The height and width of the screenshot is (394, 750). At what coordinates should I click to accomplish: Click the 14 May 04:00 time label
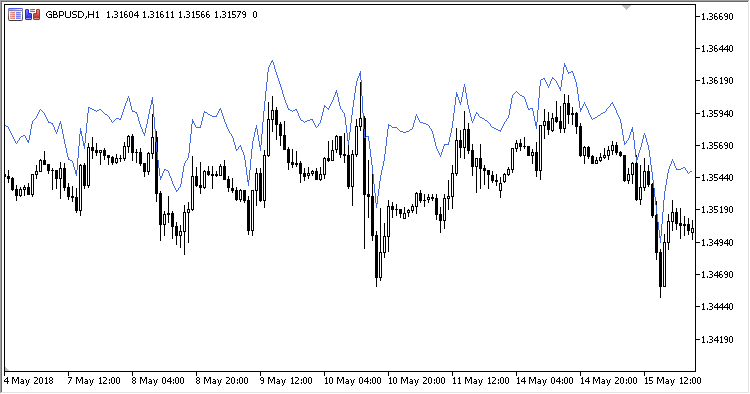(545, 381)
